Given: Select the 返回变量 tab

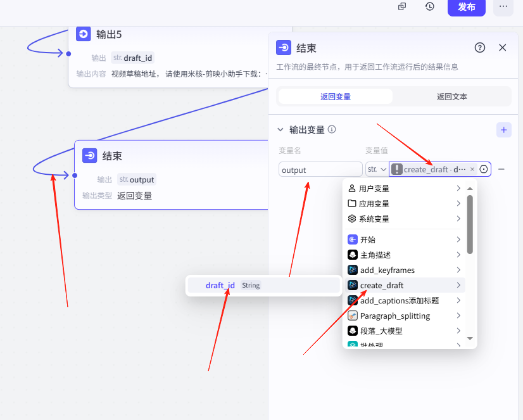Looking at the screenshot, I should [x=336, y=97].
